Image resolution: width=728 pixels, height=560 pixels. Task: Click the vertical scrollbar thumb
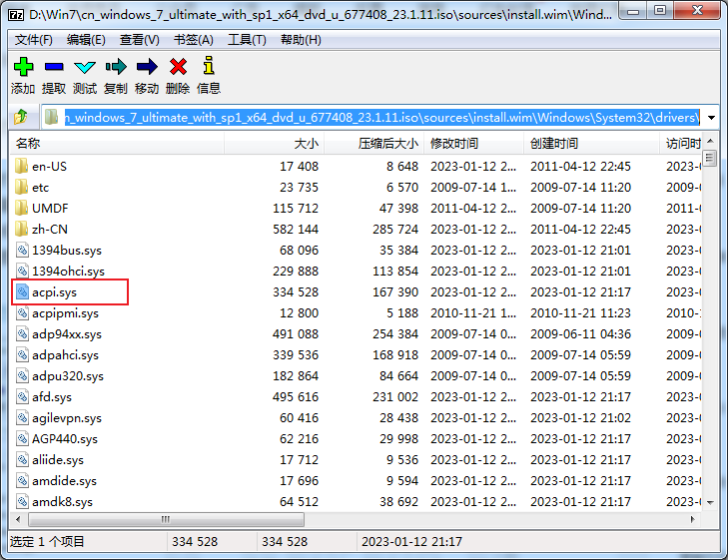[x=709, y=158]
